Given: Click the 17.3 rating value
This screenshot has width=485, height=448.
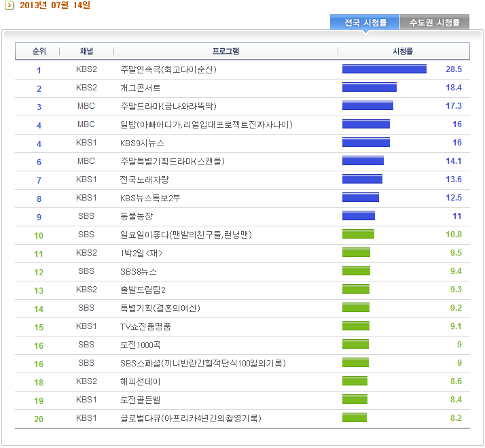Looking at the screenshot, I should coord(454,106).
